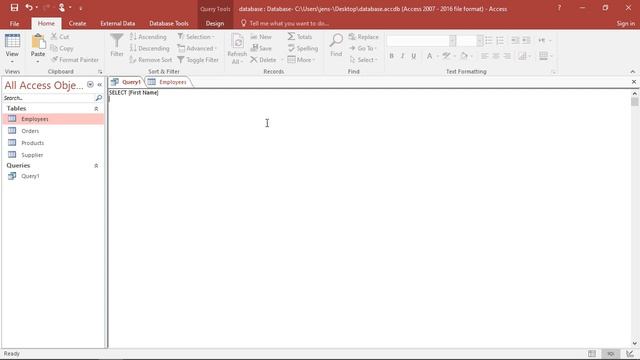Switch to External Data tab

tap(118, 24)
